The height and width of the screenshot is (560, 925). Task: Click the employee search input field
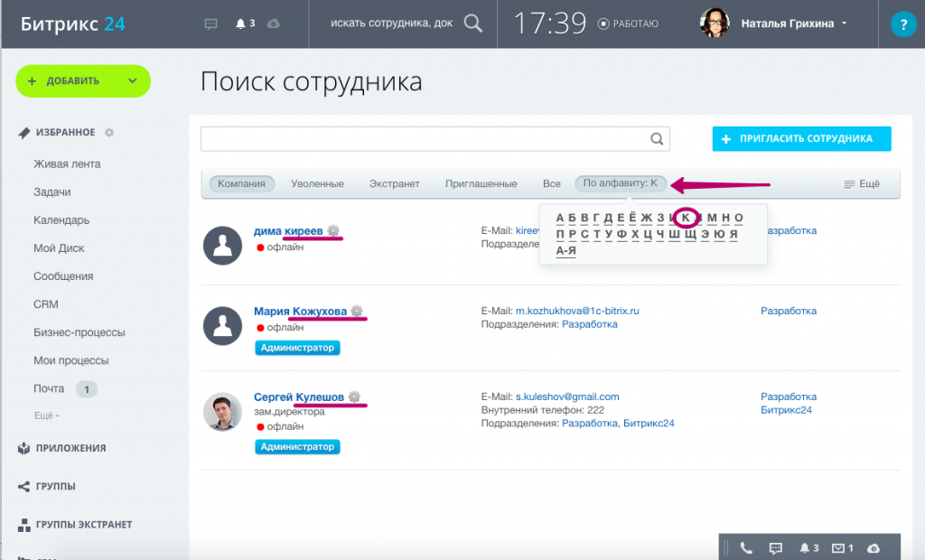click(x=434, y=139)
